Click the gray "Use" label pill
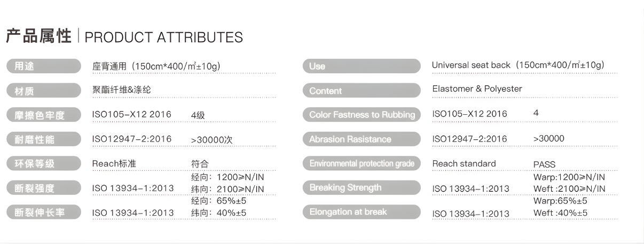The width and height of the screenshot is (644, 252). point(362,66)
